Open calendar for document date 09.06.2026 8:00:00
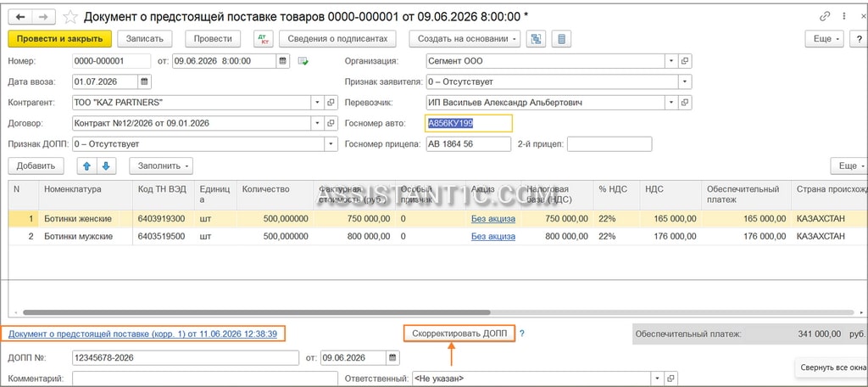Screen dimensions: 868x387 point(283,61)
